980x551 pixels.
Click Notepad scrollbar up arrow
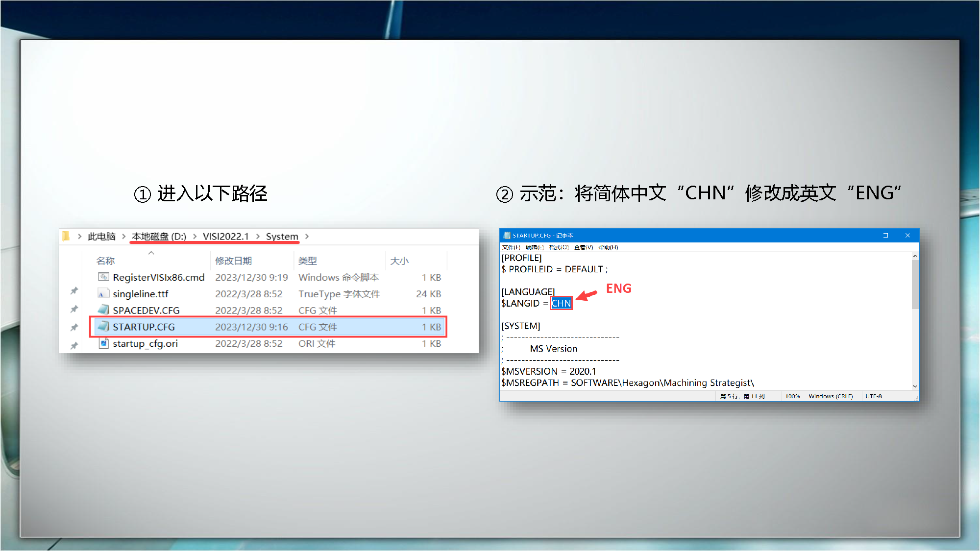(x=915, y=256)
